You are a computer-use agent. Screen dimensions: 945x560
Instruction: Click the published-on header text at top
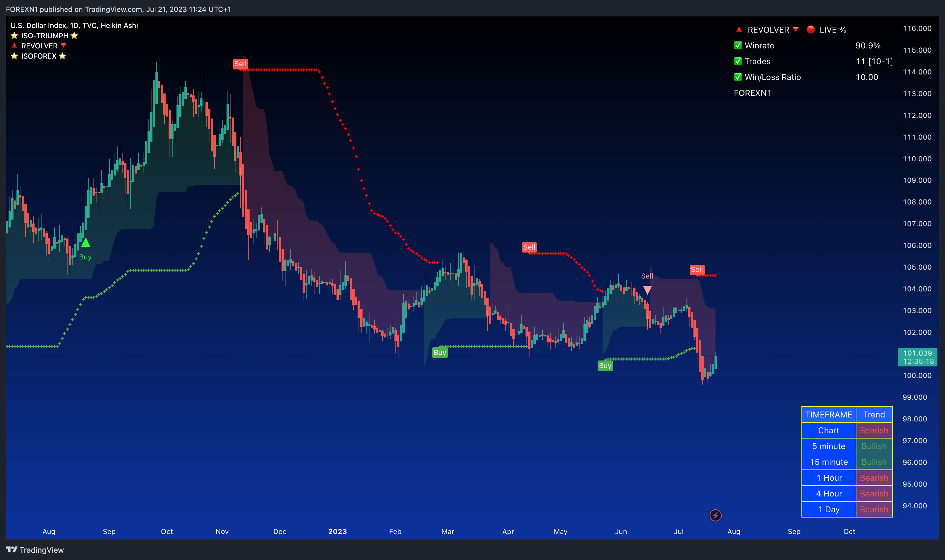tap(118, 9)
